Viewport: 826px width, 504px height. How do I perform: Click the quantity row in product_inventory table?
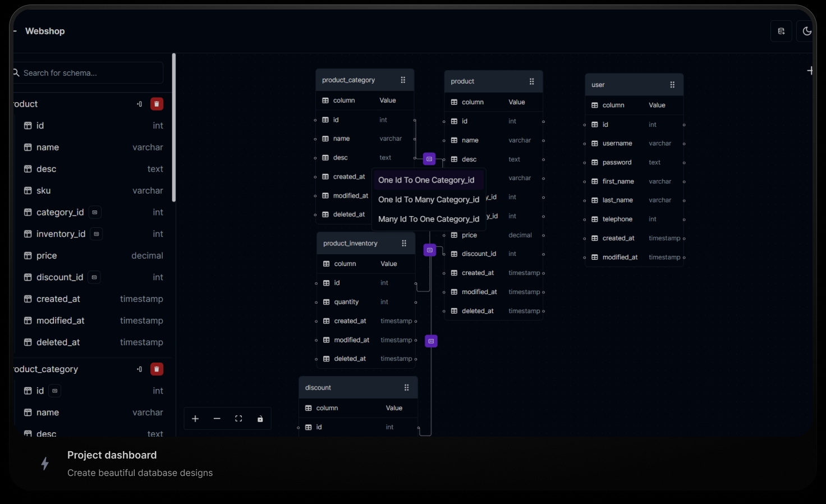[x=366, y=302]
